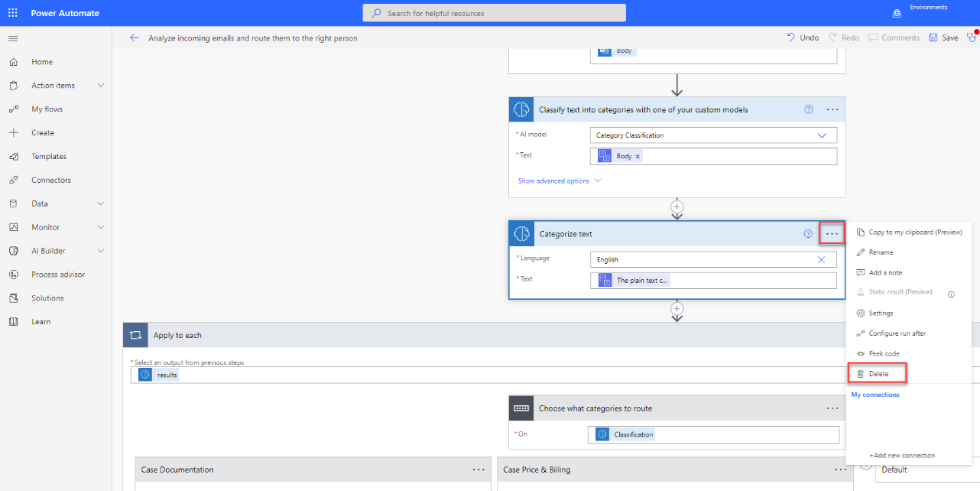Viewport: 980px width, 491px height.
Task: Click the Comments button in the toolbar
Action: pyautogui.click(x=894, y=37)
